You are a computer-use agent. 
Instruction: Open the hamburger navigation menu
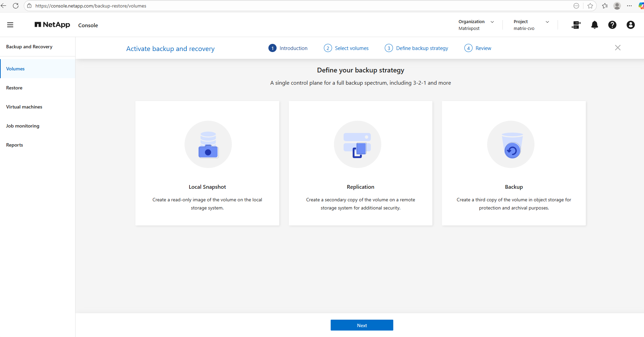pyautogui.click(x=10, y=25)
